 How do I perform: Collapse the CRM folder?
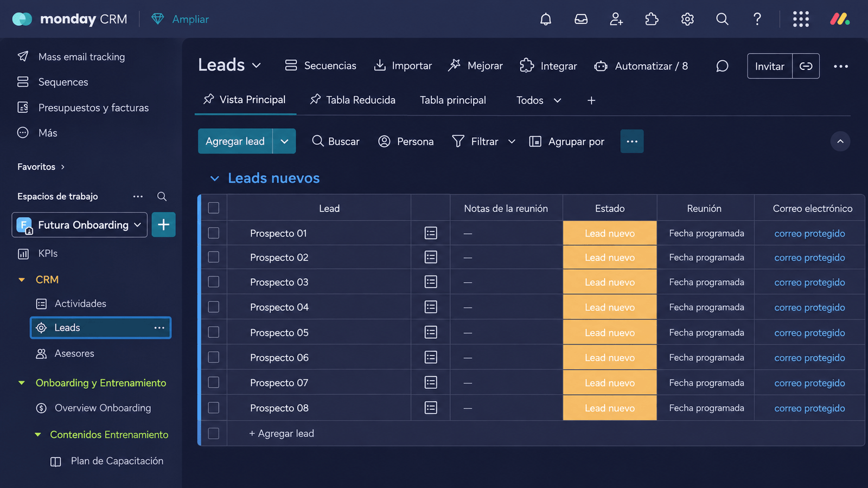[x=22, y=280]
